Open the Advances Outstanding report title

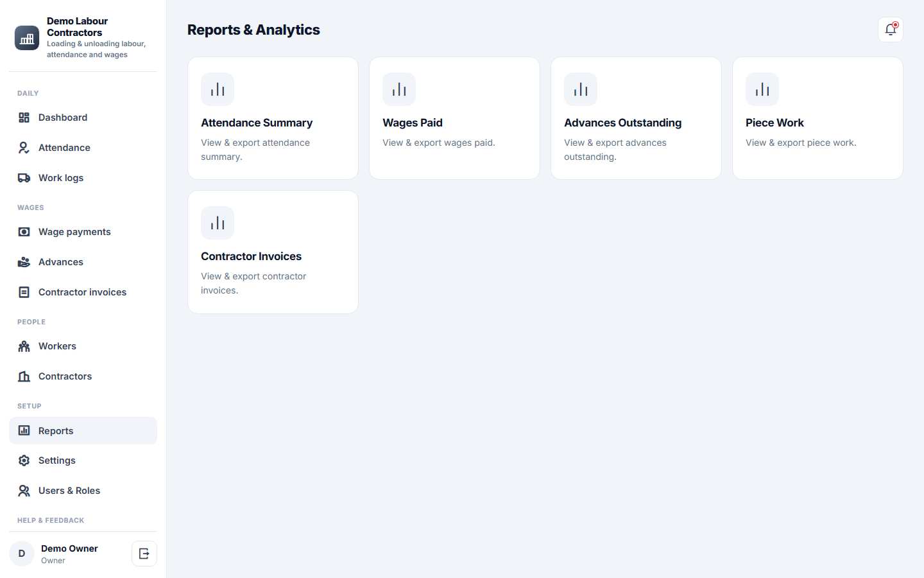(623, 123)
